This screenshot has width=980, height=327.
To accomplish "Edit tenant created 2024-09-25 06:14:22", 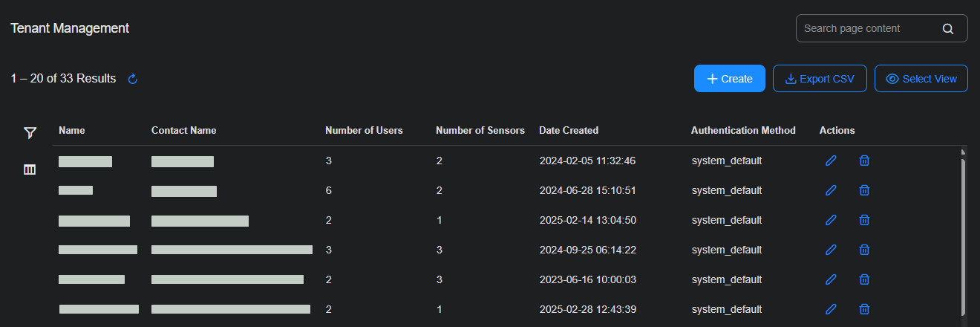I will (x=831, y=250).
